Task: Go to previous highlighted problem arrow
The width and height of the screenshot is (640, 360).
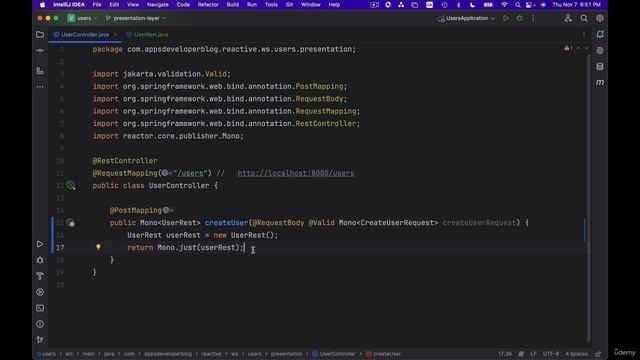Action: [x=578, y=49]
